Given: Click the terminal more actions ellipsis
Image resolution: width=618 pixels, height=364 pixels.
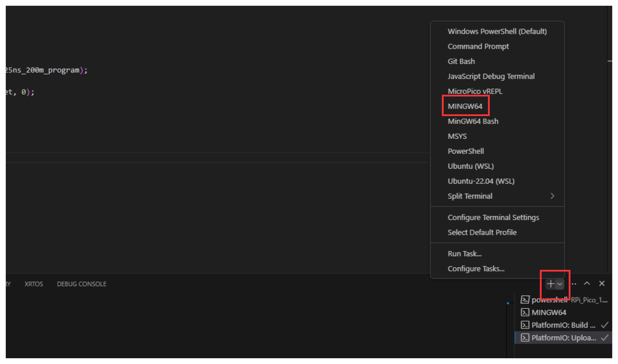Looking at the screenshot, I should pyautogui.click(x=574, y=284).
